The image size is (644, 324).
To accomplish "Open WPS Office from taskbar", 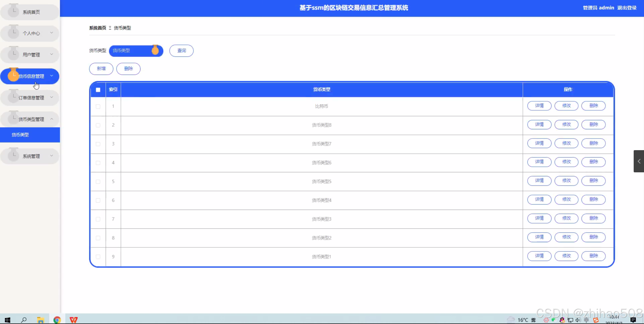I will click(74, 320).
